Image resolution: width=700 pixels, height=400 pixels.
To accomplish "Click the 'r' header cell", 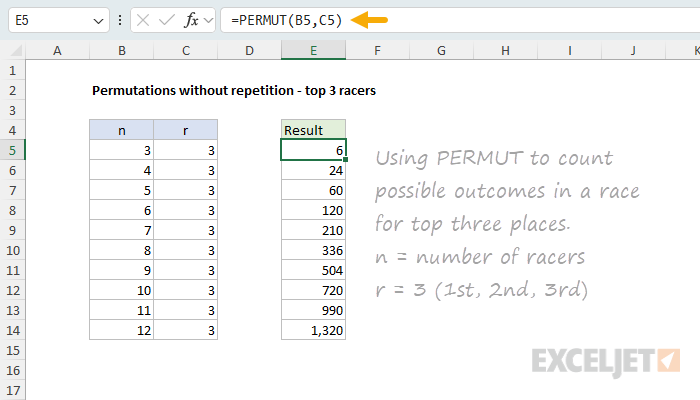I will pos(186,130).
